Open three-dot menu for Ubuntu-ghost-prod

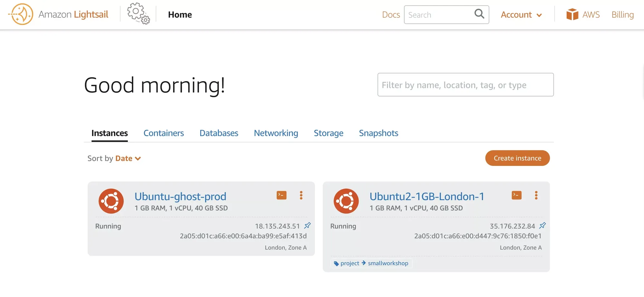click(x=301, y=195)
